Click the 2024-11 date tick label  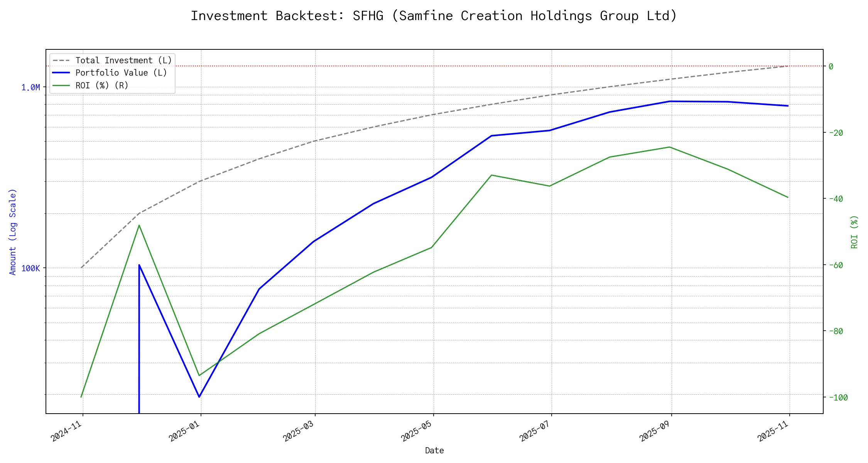coord(67,431)
